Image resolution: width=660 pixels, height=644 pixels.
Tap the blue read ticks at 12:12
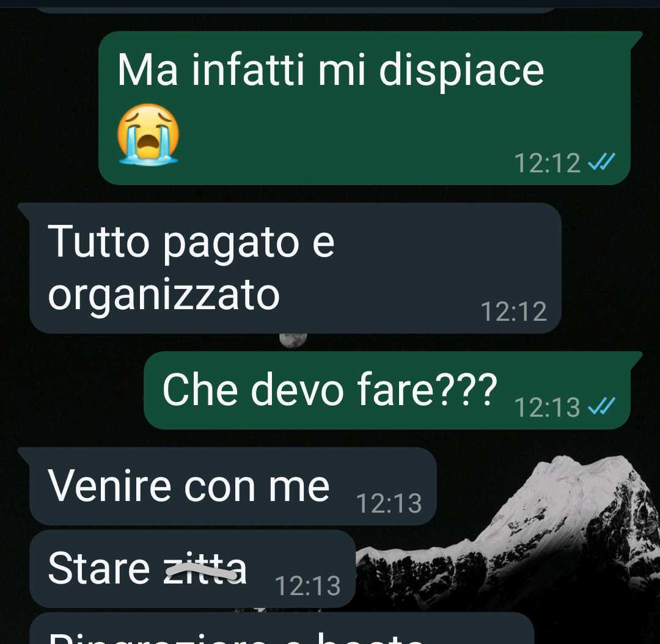[x=601, y=162]
